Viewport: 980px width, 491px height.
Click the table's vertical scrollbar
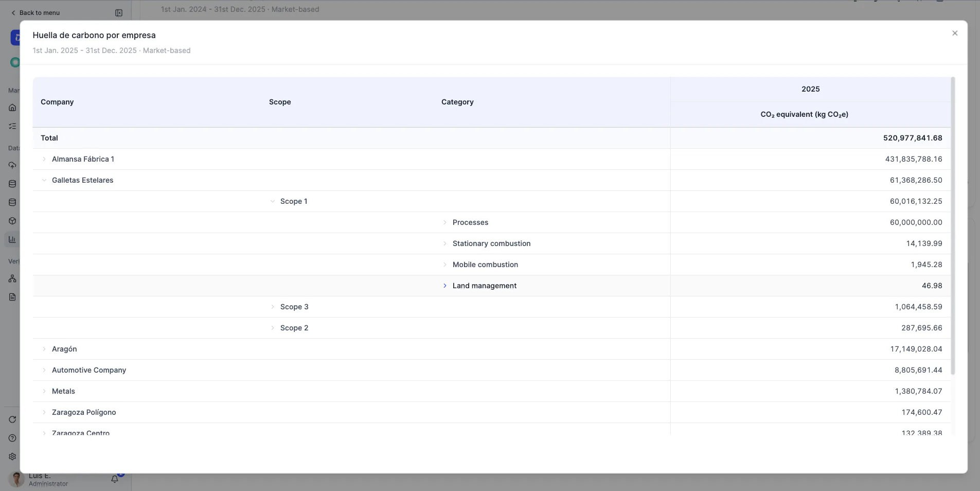[x=953, y=226]
